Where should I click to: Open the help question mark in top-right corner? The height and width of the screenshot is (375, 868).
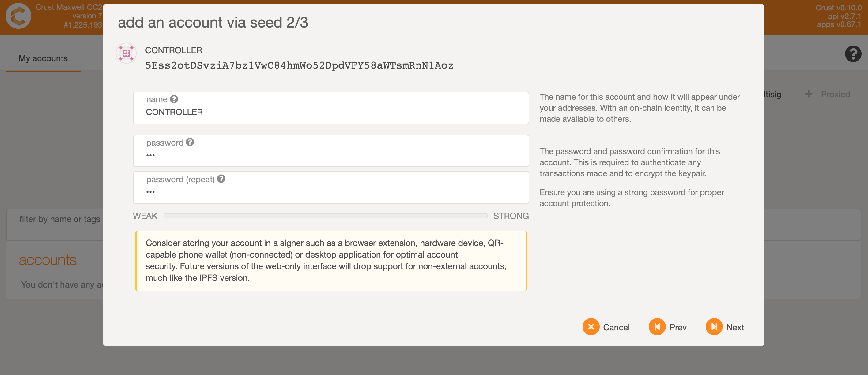(852, 54)
